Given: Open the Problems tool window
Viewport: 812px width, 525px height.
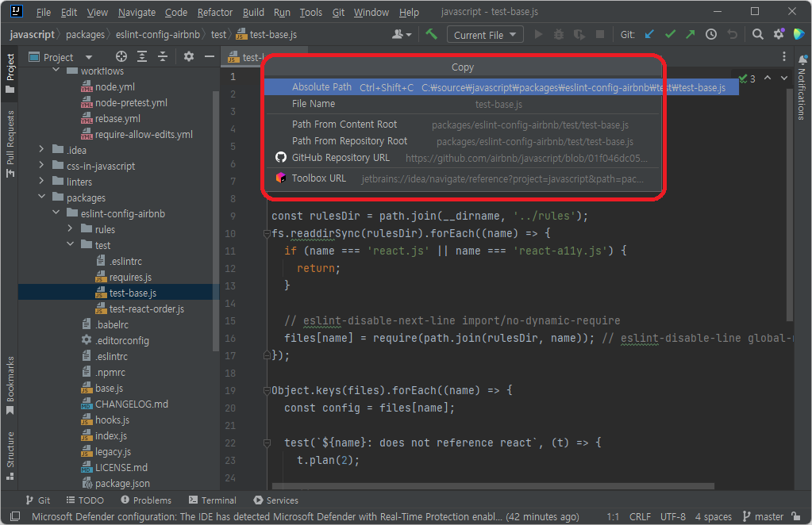Looking at the screenshot, I should (146, 500).
